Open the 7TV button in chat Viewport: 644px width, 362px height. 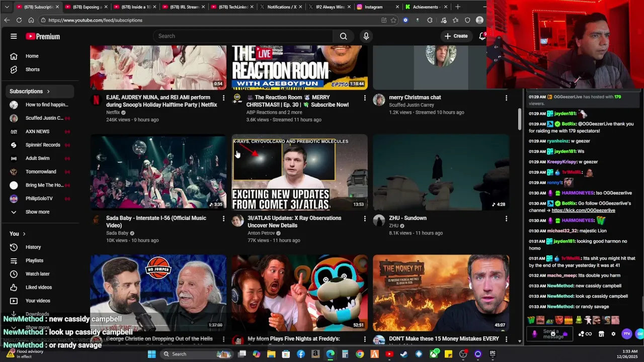pyautogui.click(x=626, y=334)
